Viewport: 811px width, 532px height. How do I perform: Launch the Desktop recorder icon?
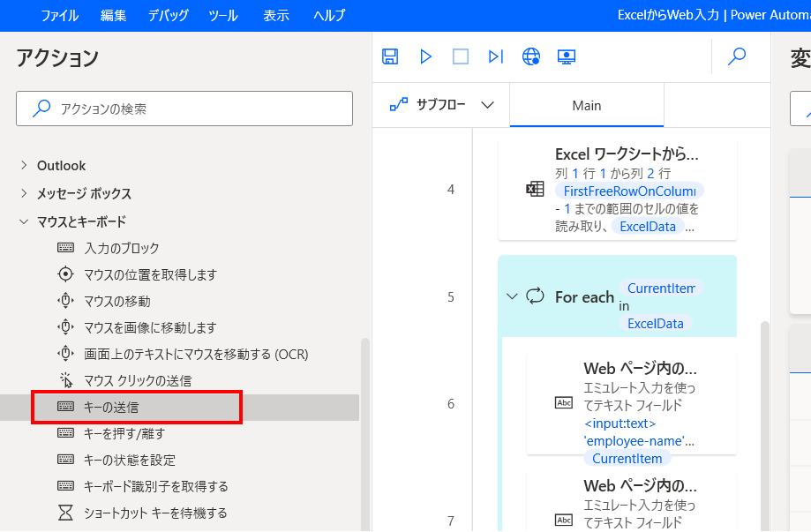[566, 56]
